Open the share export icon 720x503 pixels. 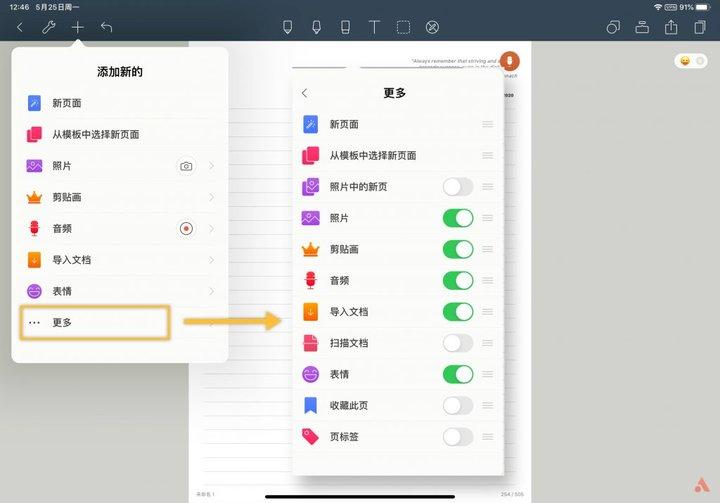click(x=671, y=28)
